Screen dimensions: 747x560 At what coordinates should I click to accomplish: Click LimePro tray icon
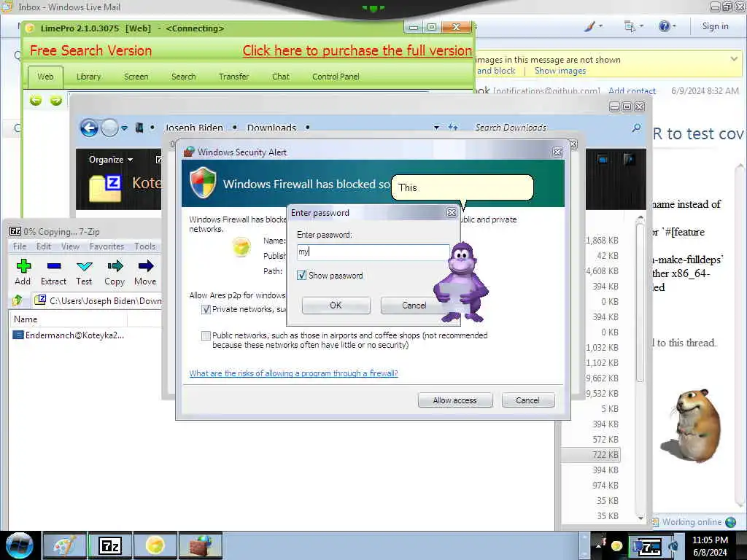[x=616, y=545]
